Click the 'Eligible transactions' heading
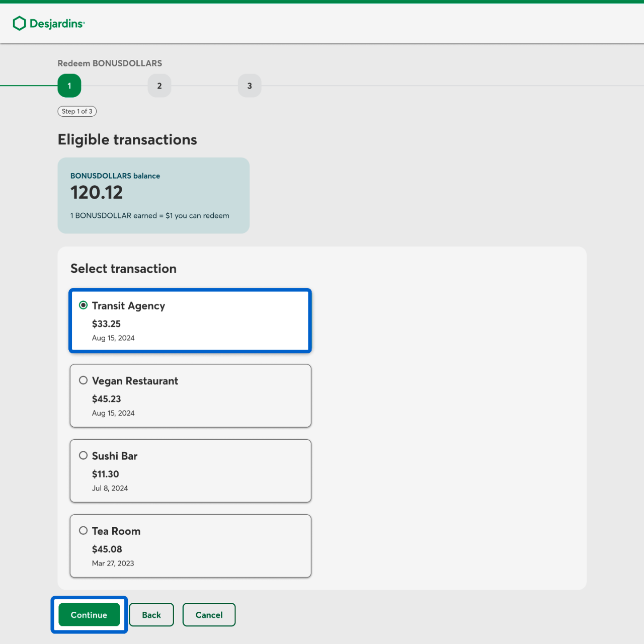The height and width of the screenshot is (644, 644). coord(127,139)
